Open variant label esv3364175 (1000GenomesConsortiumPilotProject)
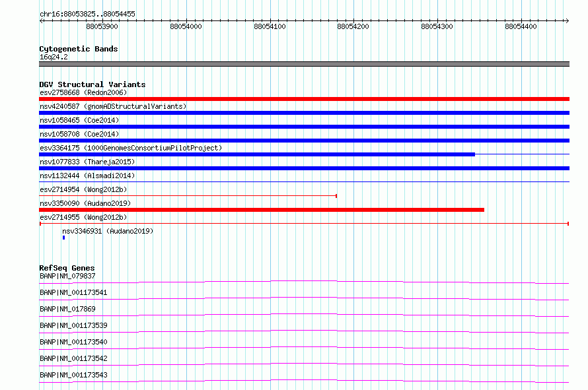Viewport: 588px width, 390px height. [131, 148]
